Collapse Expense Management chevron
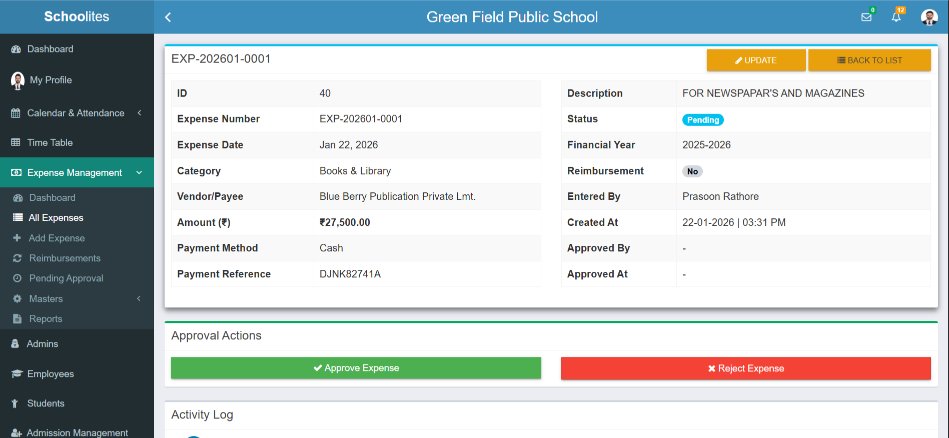 tap(139, 173)
